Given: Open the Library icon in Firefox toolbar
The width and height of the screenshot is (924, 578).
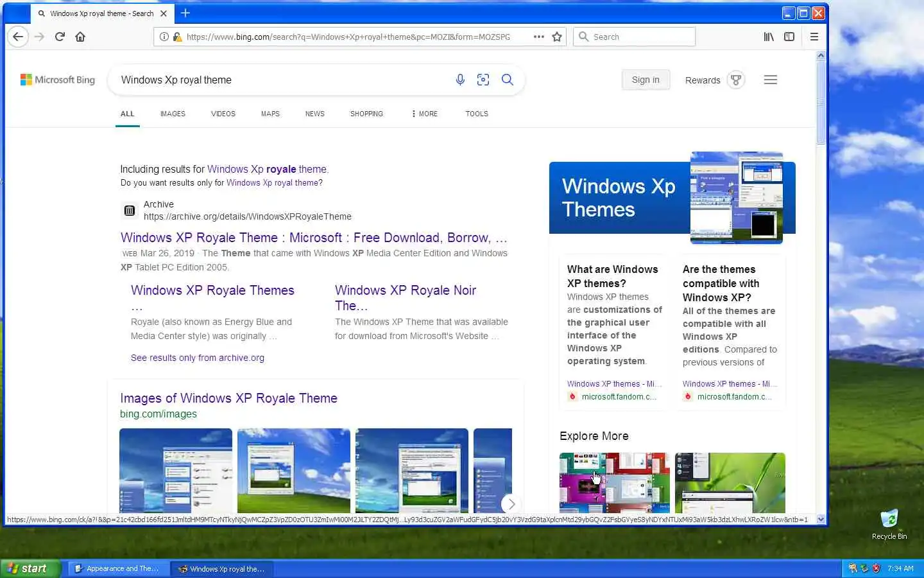Looking at the screenshot, I should 769,37.
